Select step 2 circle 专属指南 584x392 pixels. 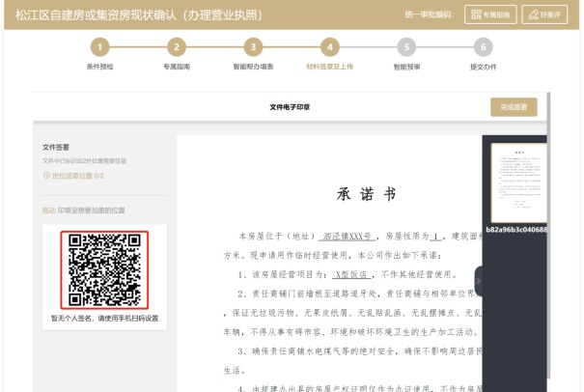click(x=176, y=47)
